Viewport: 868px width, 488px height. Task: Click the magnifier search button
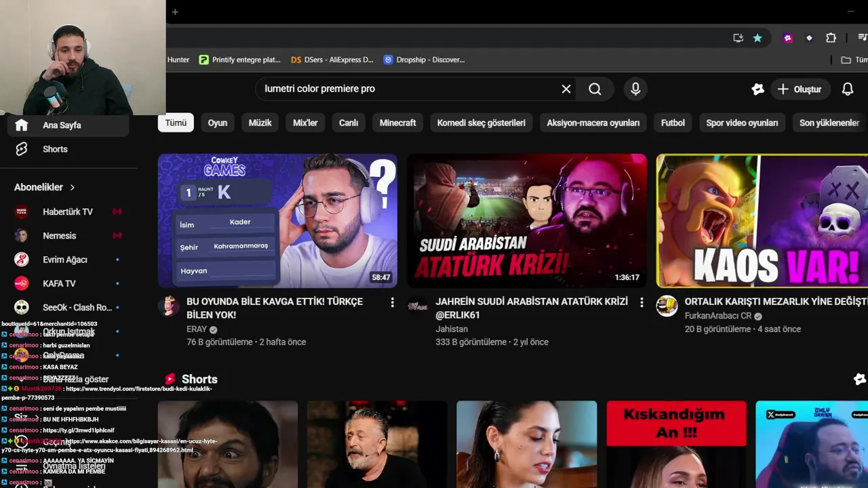point(595,89)
